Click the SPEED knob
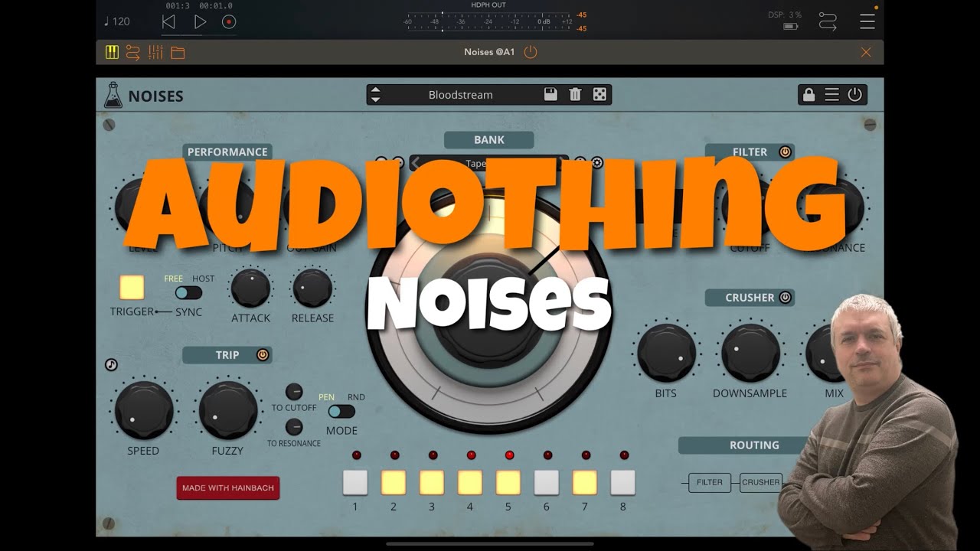This screenshot has height=551, width=980. (x=143, y=410)
